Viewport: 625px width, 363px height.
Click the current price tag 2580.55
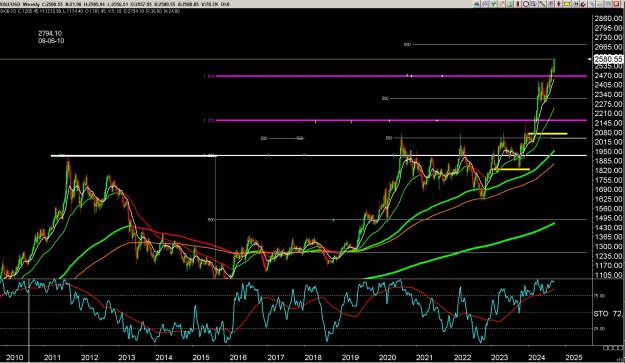(x=608, y=59)
